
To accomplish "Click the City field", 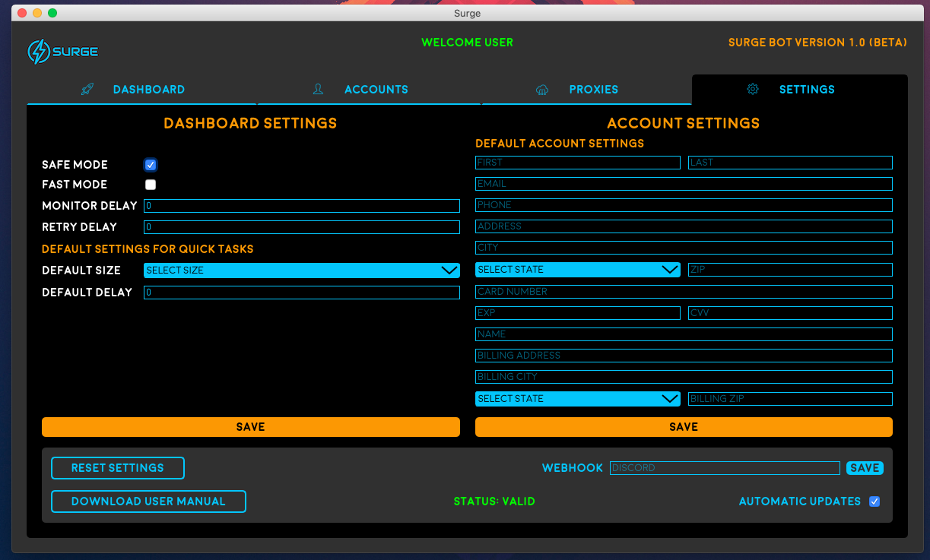I will click(x=684, y=248).
